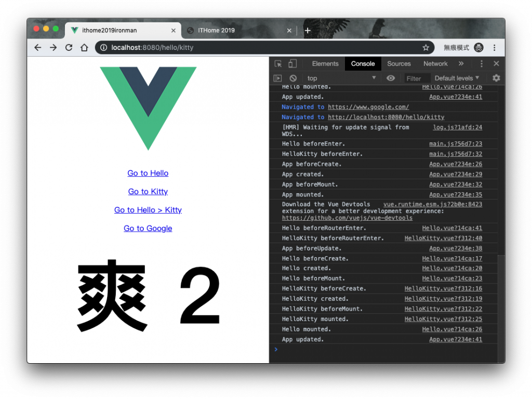Select the 'HelloKitty mounted.' log text
Screen dimensions: 532x399
click(x=315, y=320)
